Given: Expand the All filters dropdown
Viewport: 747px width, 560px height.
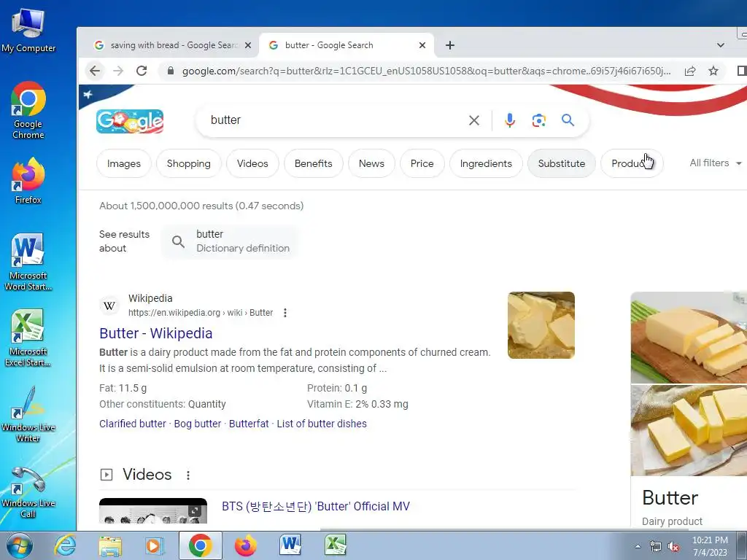Looking at the screenshot, I should pyautogui.click(x=716, y=163).
